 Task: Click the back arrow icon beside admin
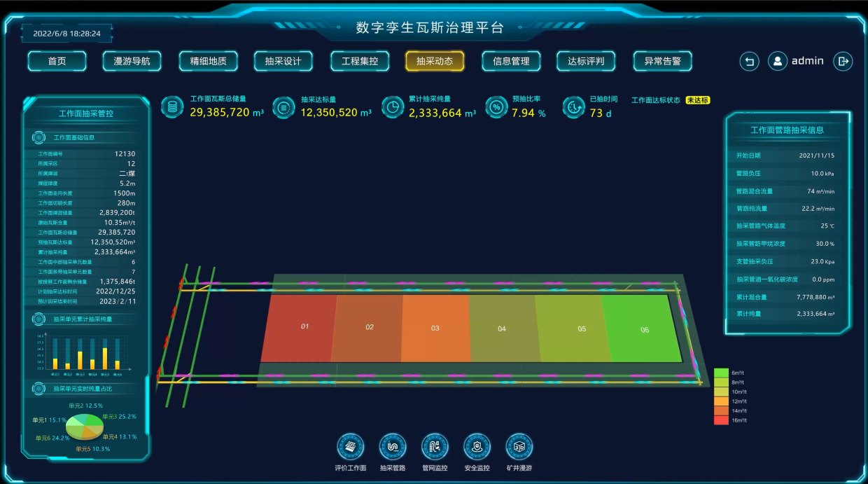click(x=749, y=62)
